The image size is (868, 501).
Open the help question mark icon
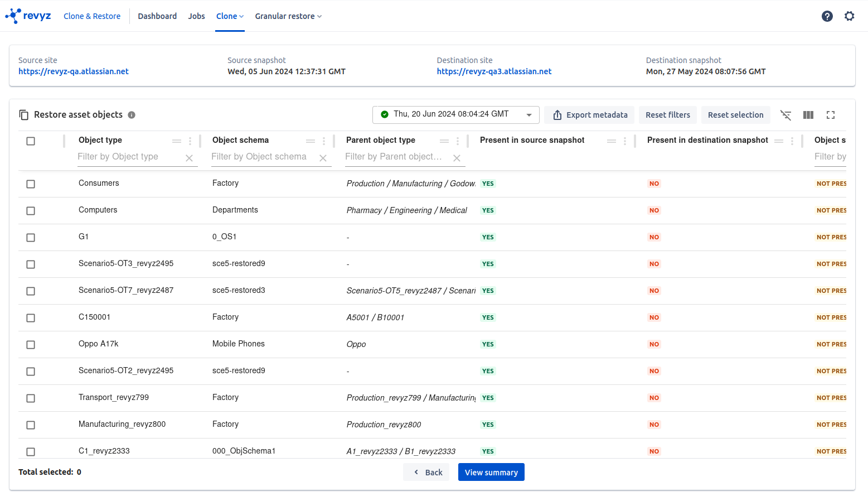[827, 16]
